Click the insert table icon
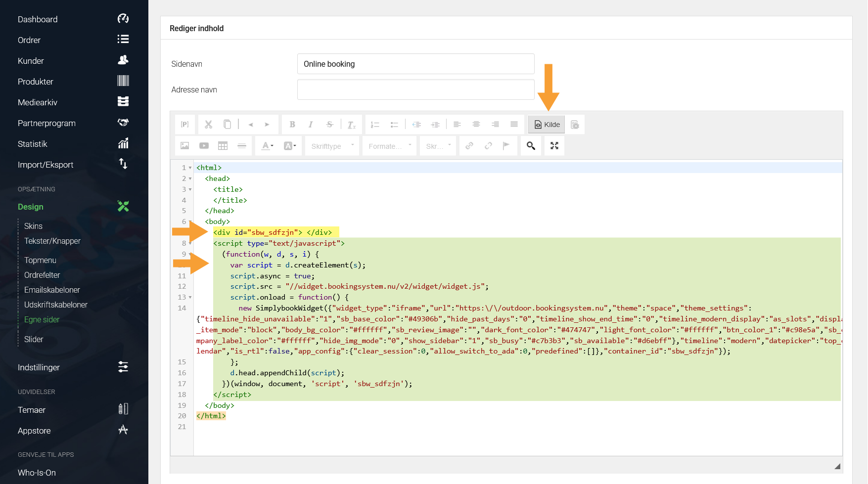This screenshot has height=484, width=868. pos(223,146)
